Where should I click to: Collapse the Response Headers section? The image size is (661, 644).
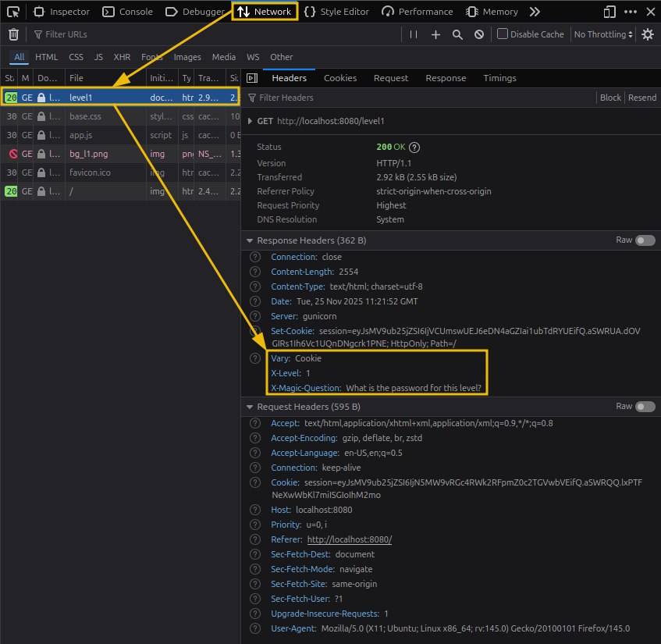point(249,240)
